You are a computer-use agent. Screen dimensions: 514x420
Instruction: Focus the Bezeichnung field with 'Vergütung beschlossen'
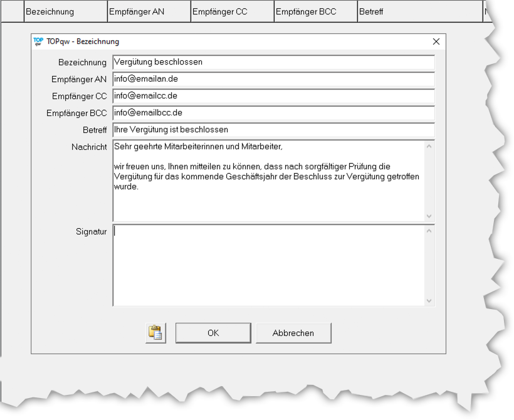273,62
